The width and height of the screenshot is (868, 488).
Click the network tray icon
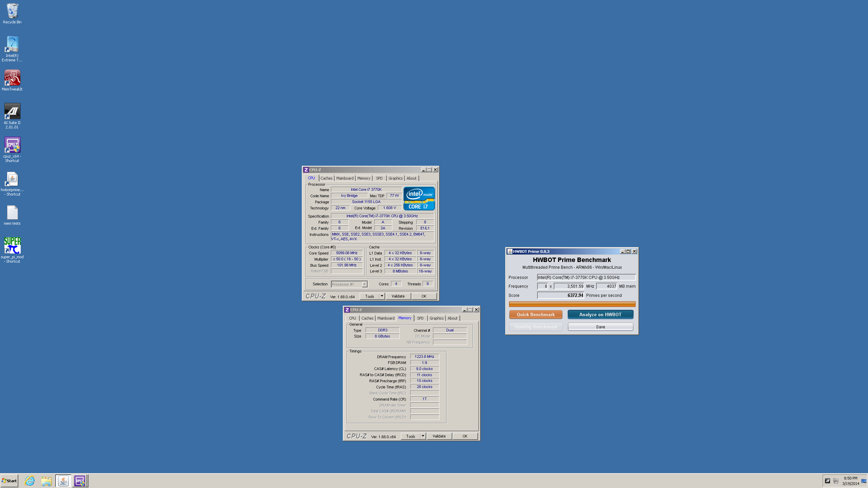click(836, 481)
